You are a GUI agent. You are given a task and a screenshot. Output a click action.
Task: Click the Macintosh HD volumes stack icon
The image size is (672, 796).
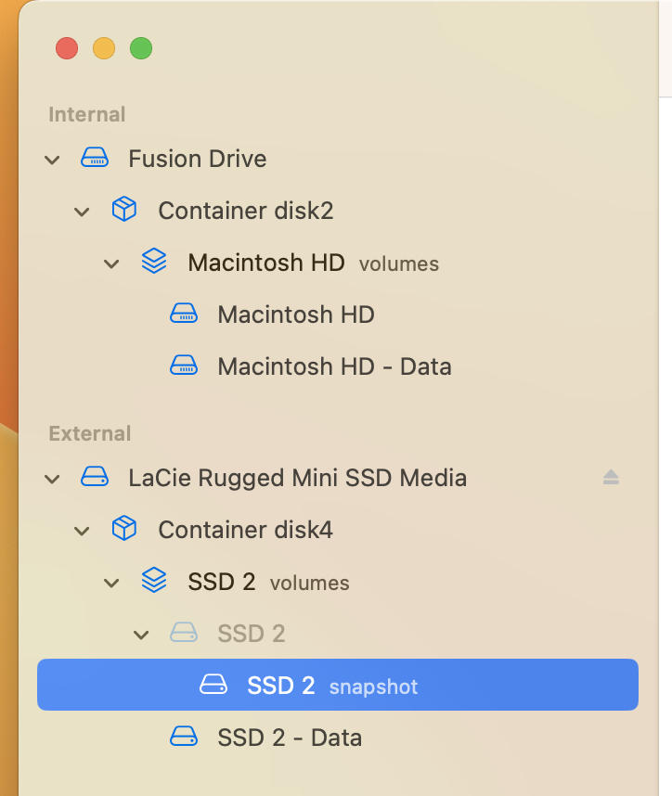pyautogui.click(x=154, y=263)
